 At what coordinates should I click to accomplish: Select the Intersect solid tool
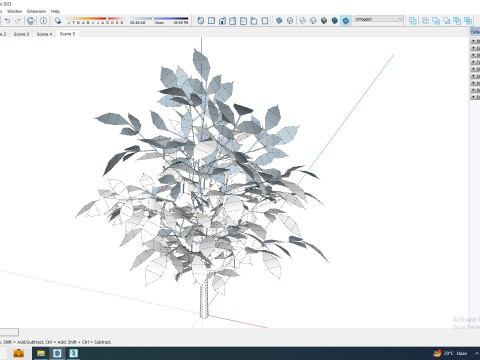click(x=425, y=21)
